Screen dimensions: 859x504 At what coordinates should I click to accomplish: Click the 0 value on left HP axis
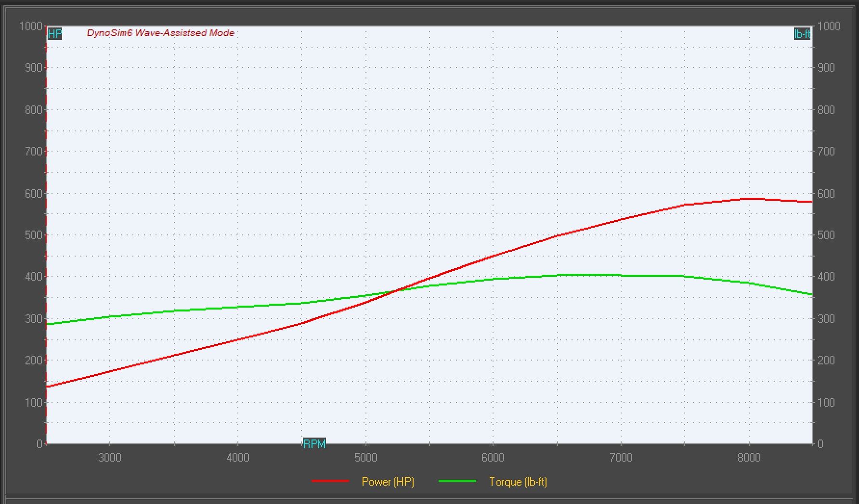pos(39,444)
